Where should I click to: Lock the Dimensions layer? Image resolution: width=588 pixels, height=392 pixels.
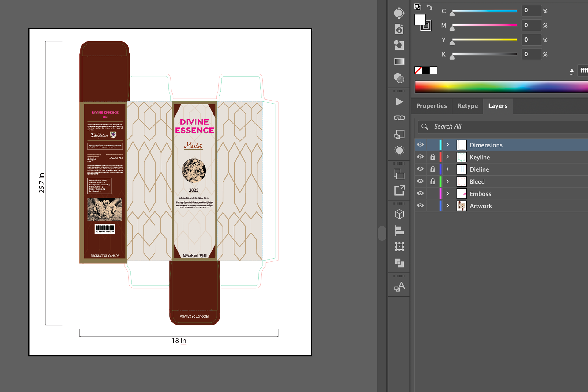(x=432, y=145)
